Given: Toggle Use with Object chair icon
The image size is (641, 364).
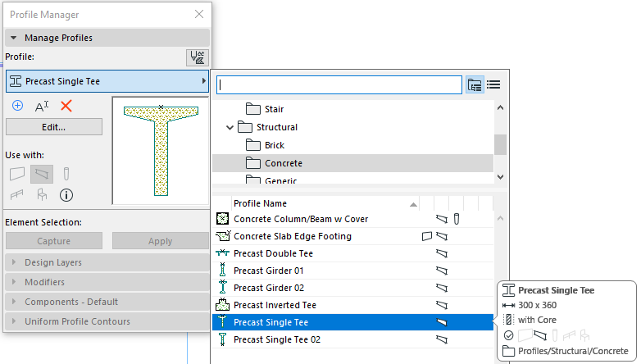Looking at the screenshot, I should pyautogui.click(x=42, y=194).
